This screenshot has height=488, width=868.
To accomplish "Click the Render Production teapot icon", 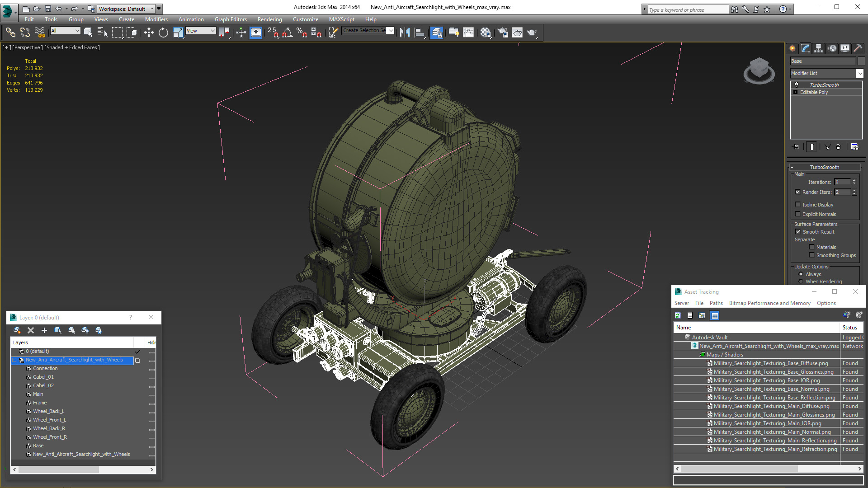I will pos(532,32).
